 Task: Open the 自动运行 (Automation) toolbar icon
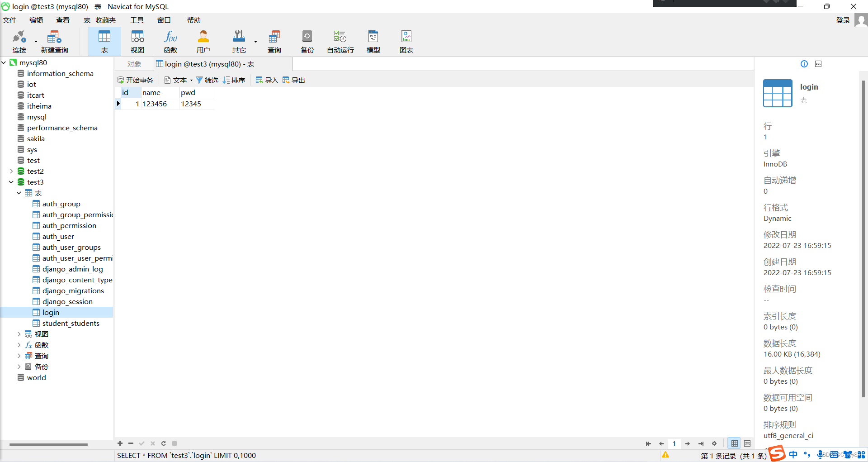(x=340, y=41)
